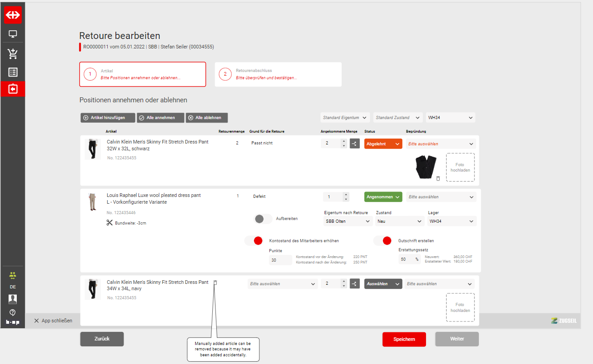The image size is (593, 364).
Task: Click the Alle annehmen button
Action: (x=160, y=118)
